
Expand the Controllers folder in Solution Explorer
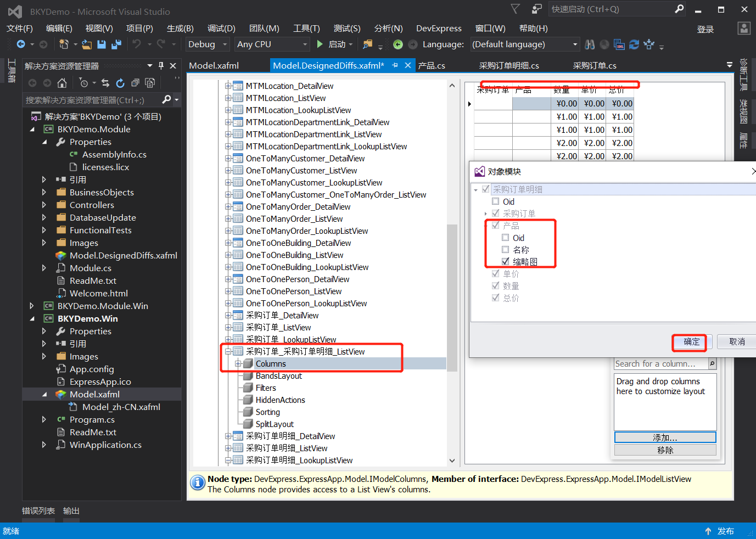click(x=44, y=205)
